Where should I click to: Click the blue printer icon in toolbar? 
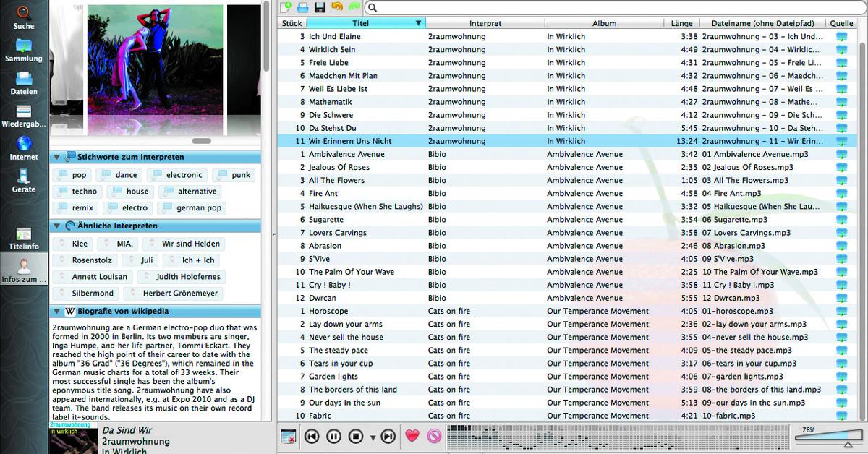tap(303, 7)
